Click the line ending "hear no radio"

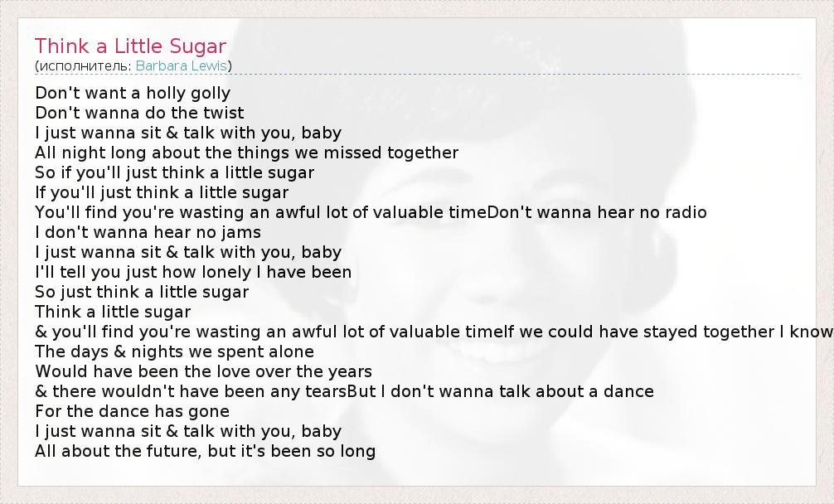click(371, 212)
